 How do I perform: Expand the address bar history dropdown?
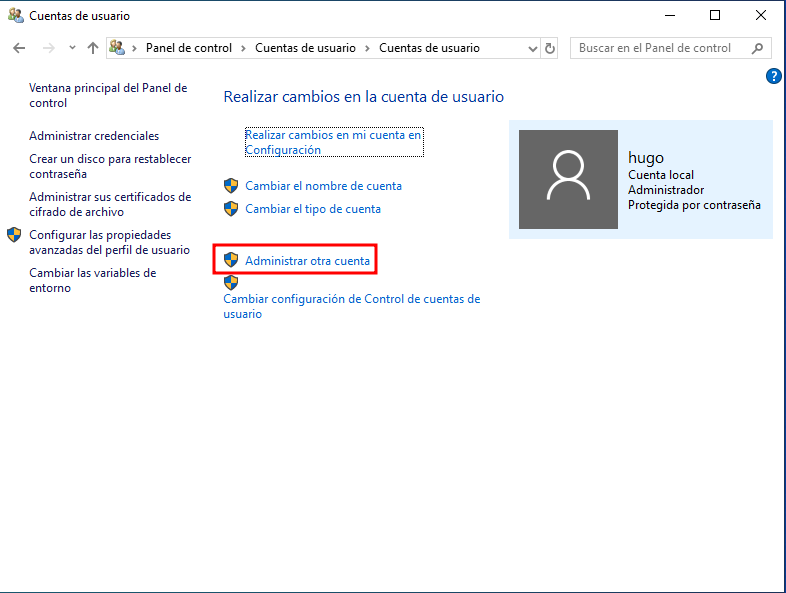point(531,48)
